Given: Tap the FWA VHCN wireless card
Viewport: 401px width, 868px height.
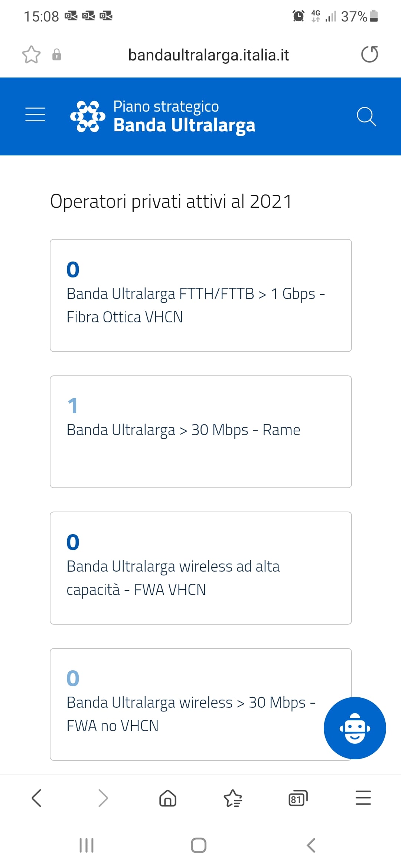Looking at the screenshot, I should [200, 568].
